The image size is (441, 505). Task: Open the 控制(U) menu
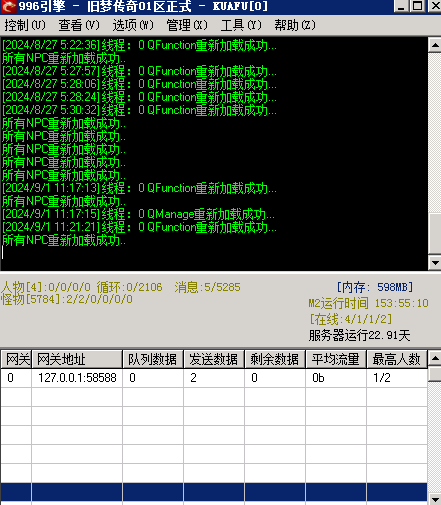25,25
